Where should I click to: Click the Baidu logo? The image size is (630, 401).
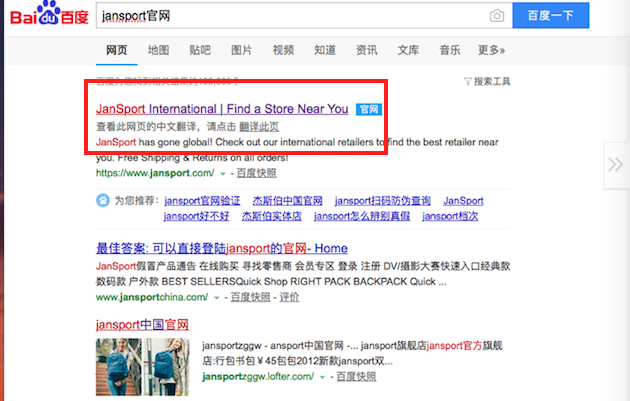[49, 14]
